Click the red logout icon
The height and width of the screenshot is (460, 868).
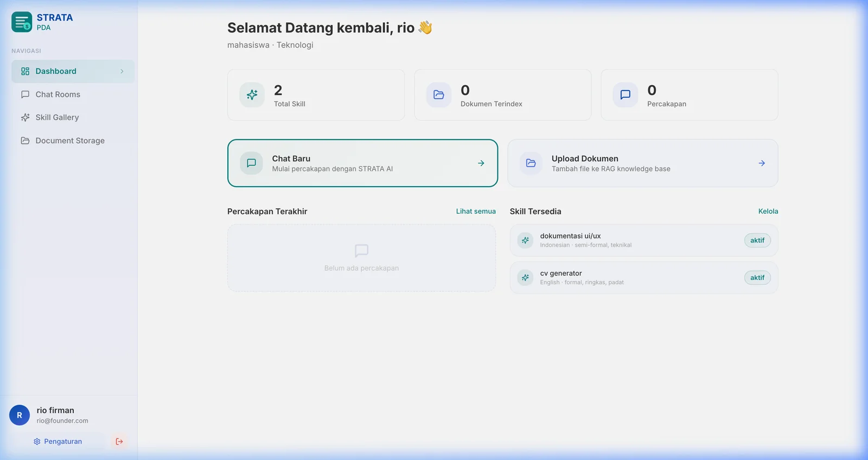click(x=119, y=442)
